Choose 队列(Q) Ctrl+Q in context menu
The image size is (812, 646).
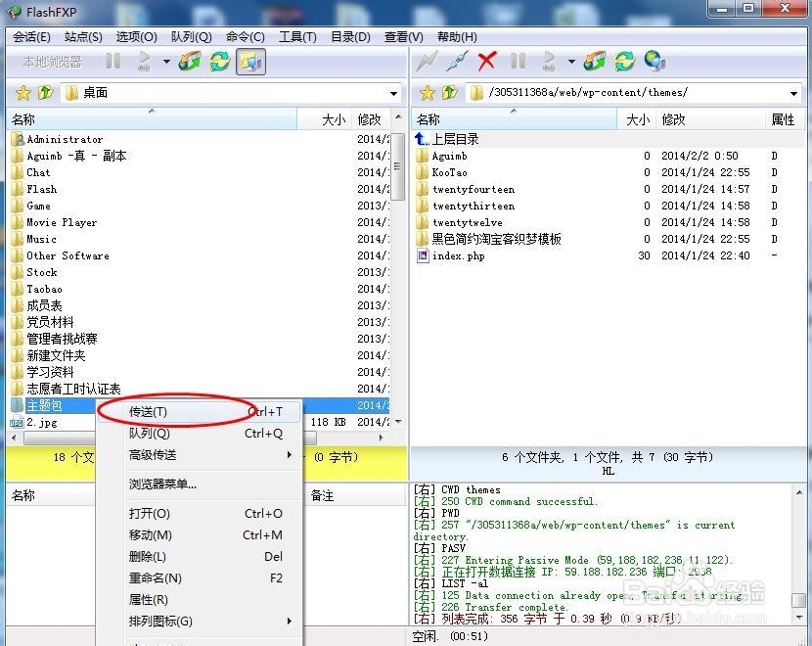pyautogui.click(x=200, y=433)
